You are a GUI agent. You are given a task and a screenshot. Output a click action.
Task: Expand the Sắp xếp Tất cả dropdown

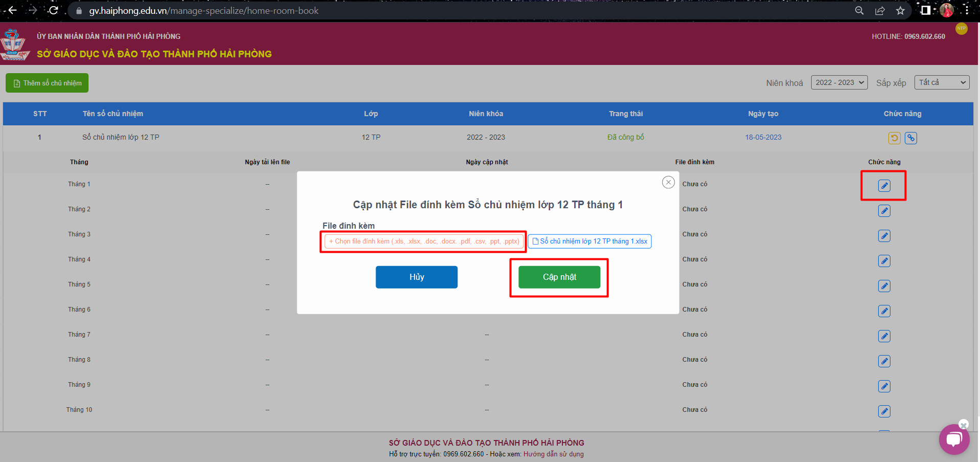[941, 83]
